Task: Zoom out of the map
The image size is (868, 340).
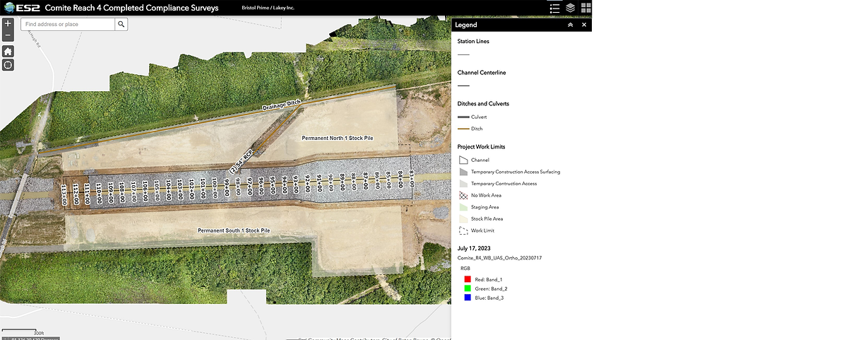Action: click(x=8, y=35)
